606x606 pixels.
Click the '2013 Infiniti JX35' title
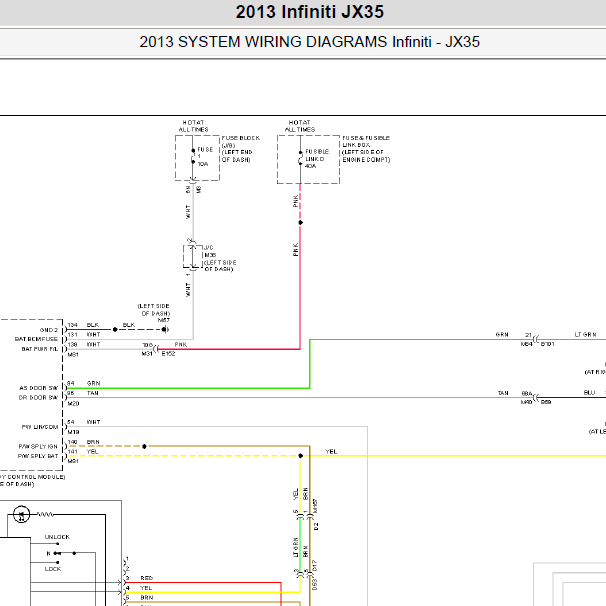[x=310, y=12]
